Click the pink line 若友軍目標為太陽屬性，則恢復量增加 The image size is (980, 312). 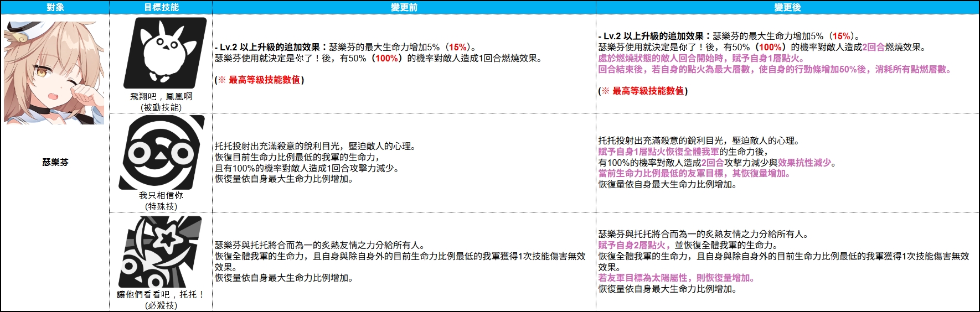pos(677,278)
